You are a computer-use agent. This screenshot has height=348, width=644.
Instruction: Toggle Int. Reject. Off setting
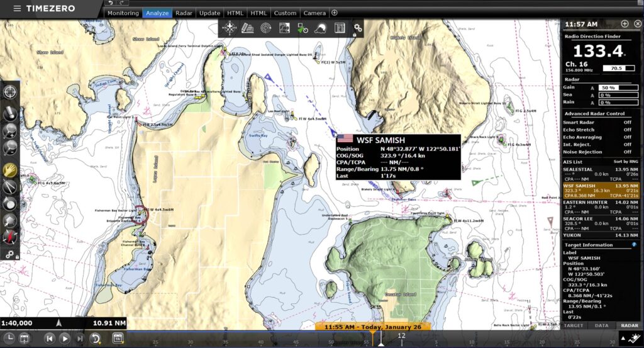[x=627, y=145]
